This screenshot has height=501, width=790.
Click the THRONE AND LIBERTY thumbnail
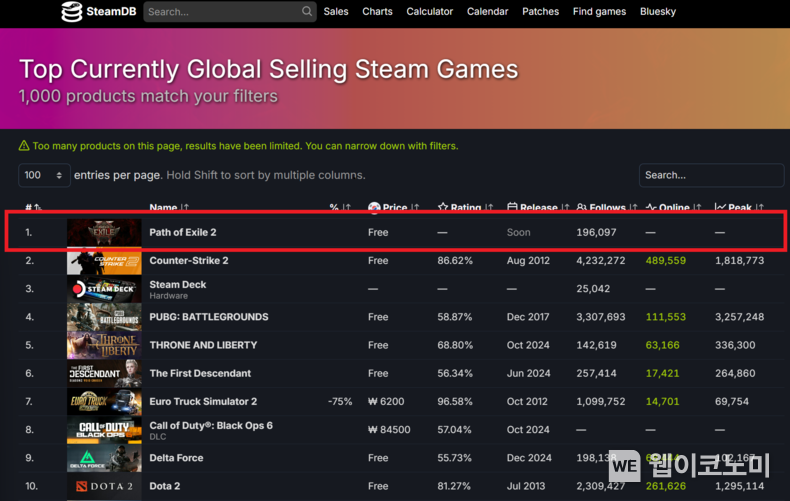pyautogui.click(x=104, y=345)
